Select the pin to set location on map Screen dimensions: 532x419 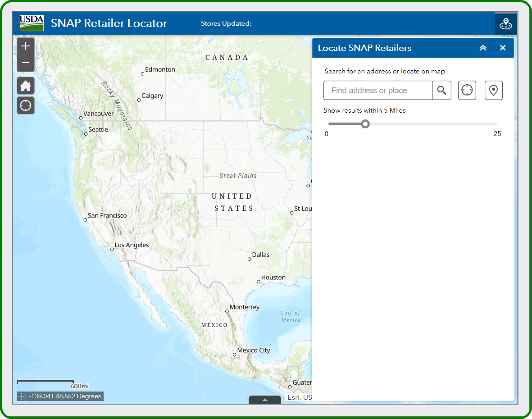(493, 91)
